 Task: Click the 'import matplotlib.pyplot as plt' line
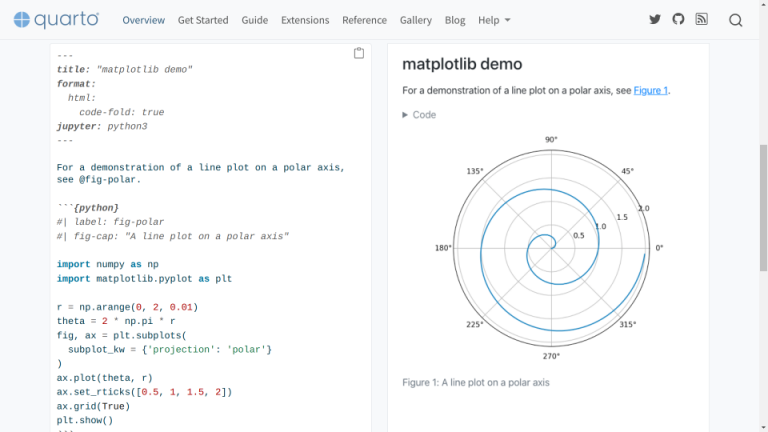click(144, 279)
